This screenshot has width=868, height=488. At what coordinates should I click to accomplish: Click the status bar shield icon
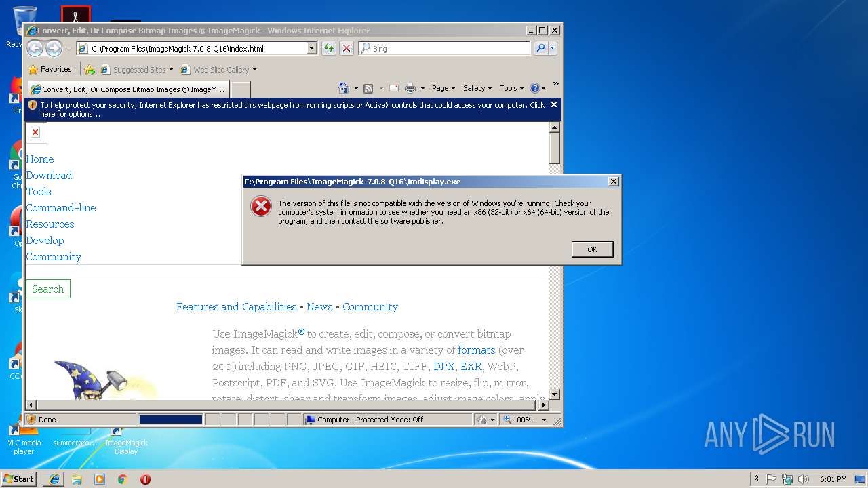[x=31, y=420]
